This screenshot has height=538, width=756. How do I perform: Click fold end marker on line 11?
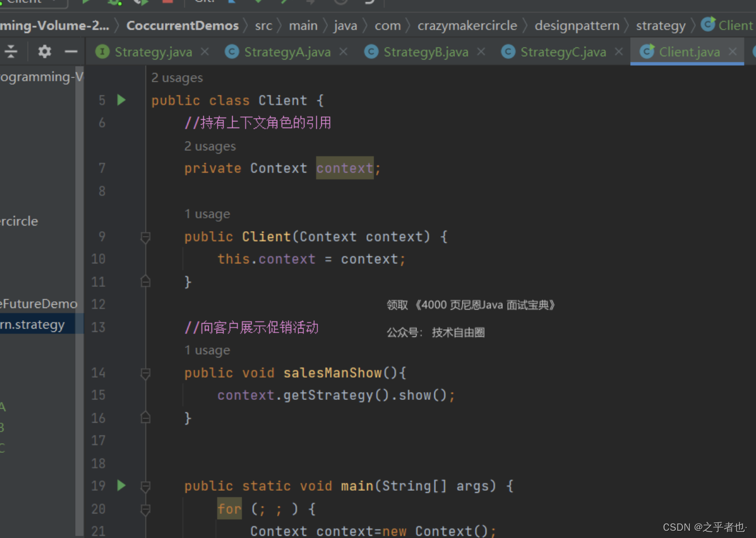click(145, 282)
